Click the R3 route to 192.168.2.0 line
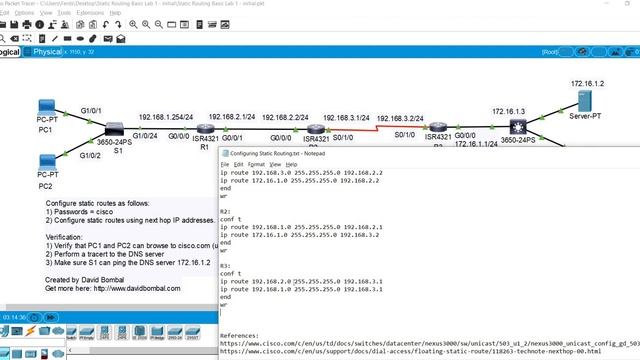The width and height of the screenshot is (640, 360). coord(301,281)
